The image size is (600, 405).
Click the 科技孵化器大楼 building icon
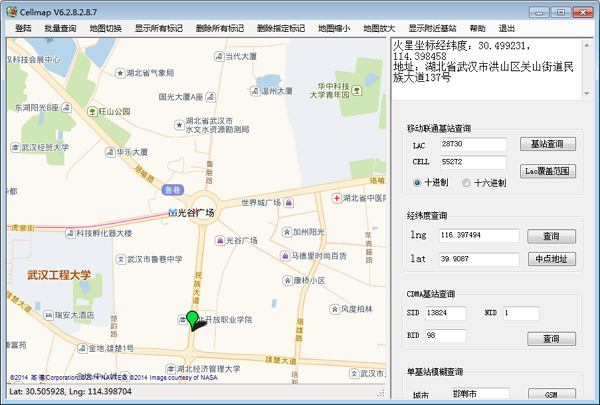pyautogui.click(x=70, y=233)
